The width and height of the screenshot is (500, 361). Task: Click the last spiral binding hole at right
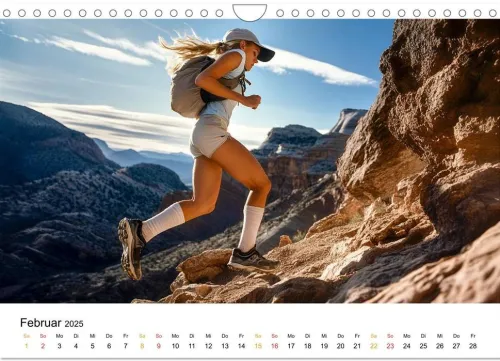tap(492, 13)
